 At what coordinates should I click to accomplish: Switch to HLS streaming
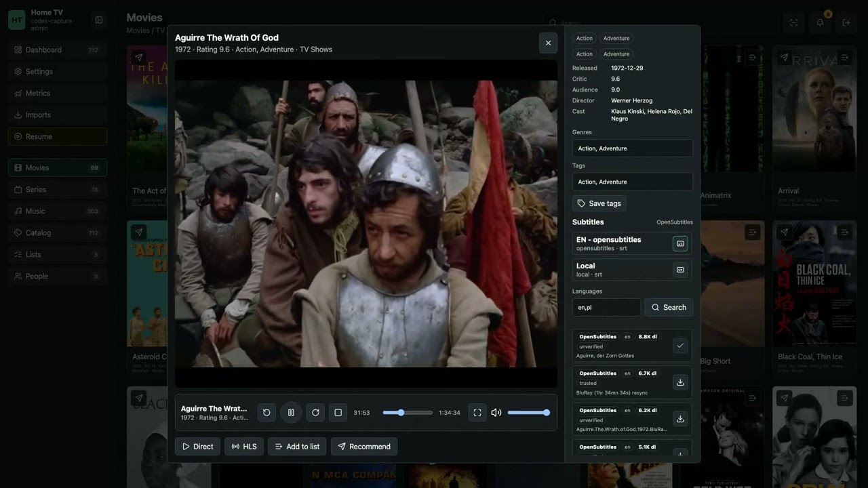point(244,447)
